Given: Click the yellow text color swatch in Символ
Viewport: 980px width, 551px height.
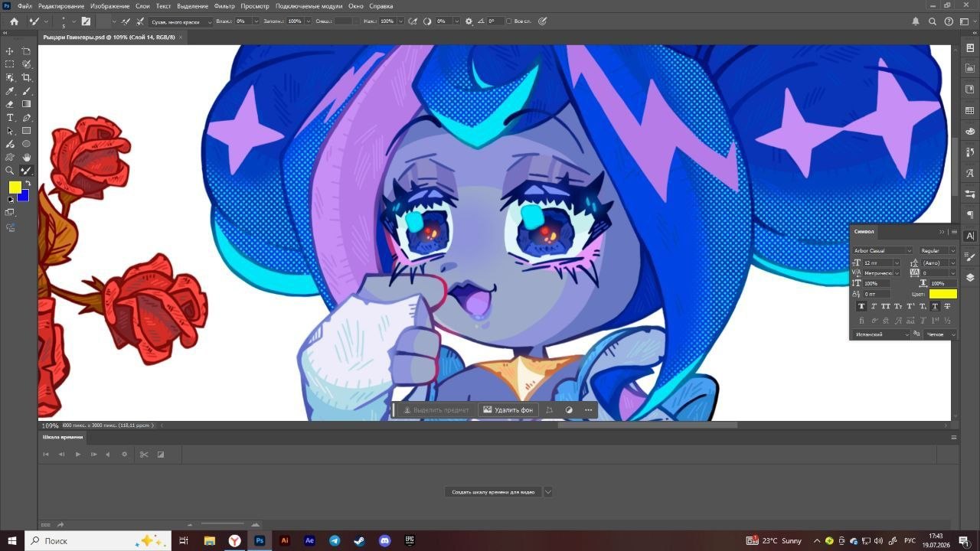Looking at the screenshot, I should tap(943, 294).
